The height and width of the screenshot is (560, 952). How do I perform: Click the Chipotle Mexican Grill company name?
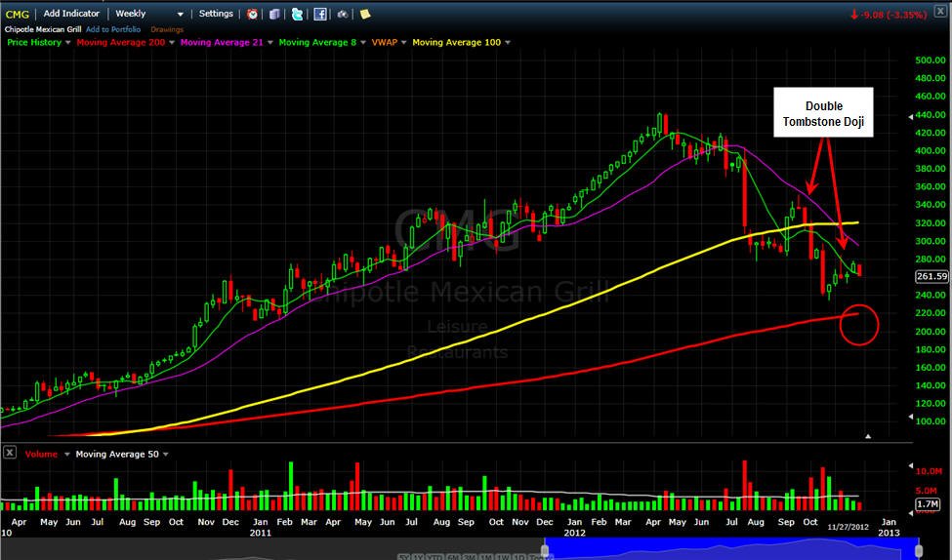(43, 29)
